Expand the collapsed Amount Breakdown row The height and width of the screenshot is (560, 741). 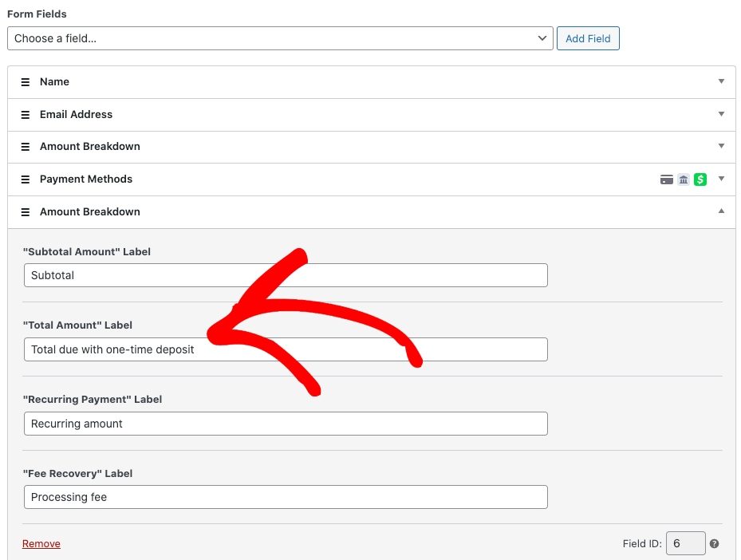721,146
